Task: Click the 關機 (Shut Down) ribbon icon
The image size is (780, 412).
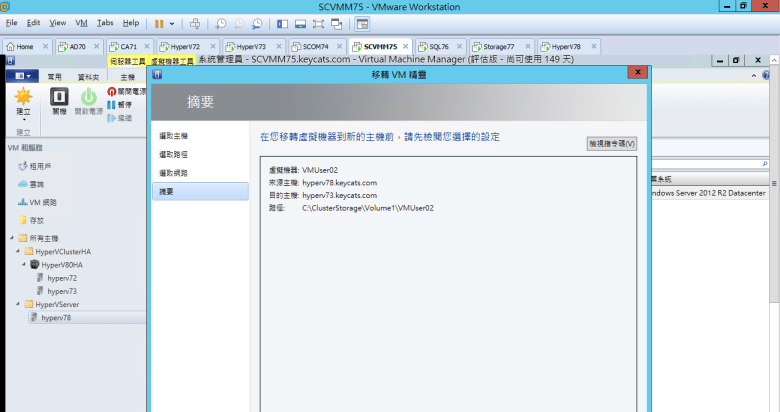Action: coord(58,99)
